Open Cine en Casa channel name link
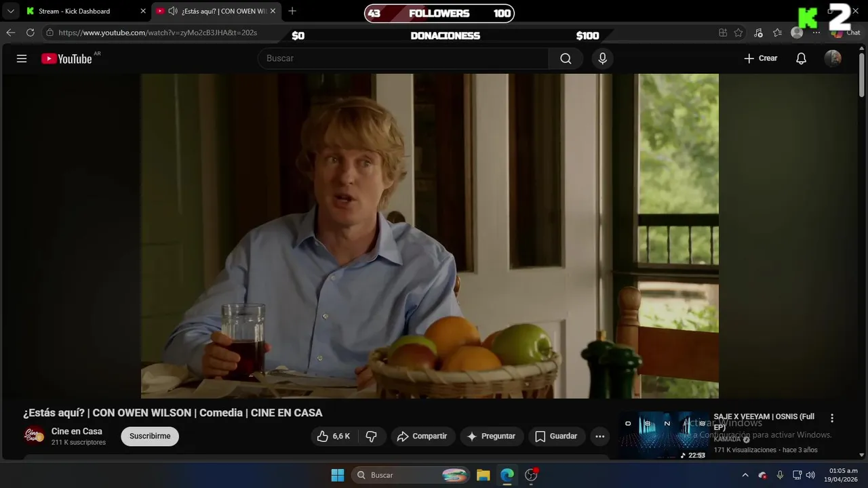 pyautogui.click(x=77, y=431)
